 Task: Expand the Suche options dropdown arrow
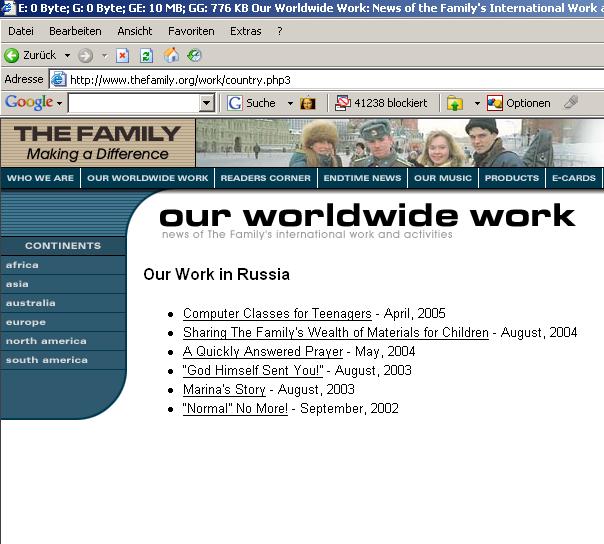[290, 103]
